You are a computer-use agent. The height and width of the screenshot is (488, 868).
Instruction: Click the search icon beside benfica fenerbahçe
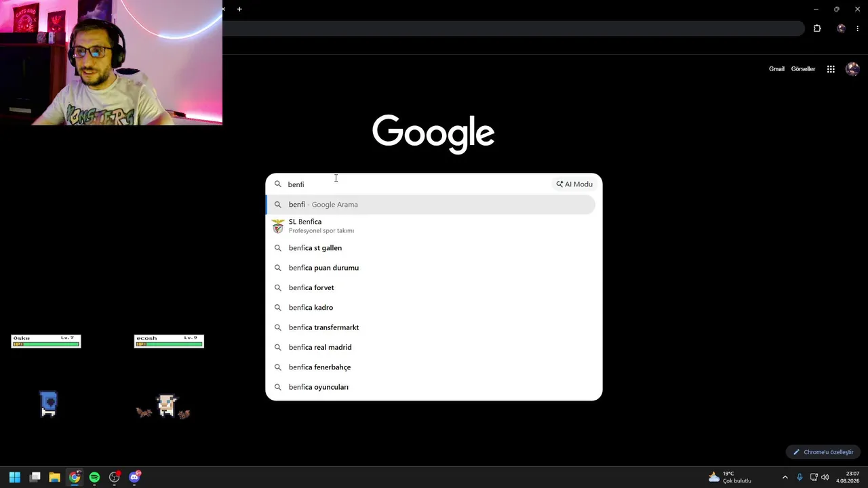(x=278, y=367)
